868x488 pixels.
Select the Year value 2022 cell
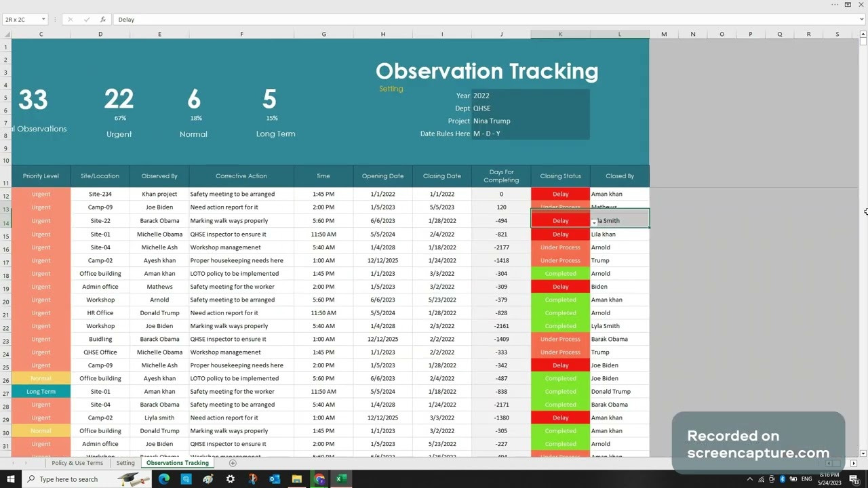tap(530, 96)
